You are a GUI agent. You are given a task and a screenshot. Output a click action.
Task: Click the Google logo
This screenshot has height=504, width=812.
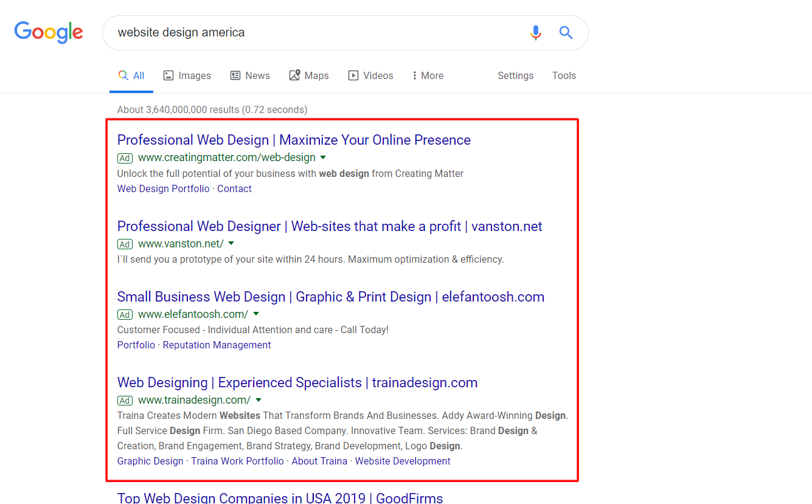[49, 33]
